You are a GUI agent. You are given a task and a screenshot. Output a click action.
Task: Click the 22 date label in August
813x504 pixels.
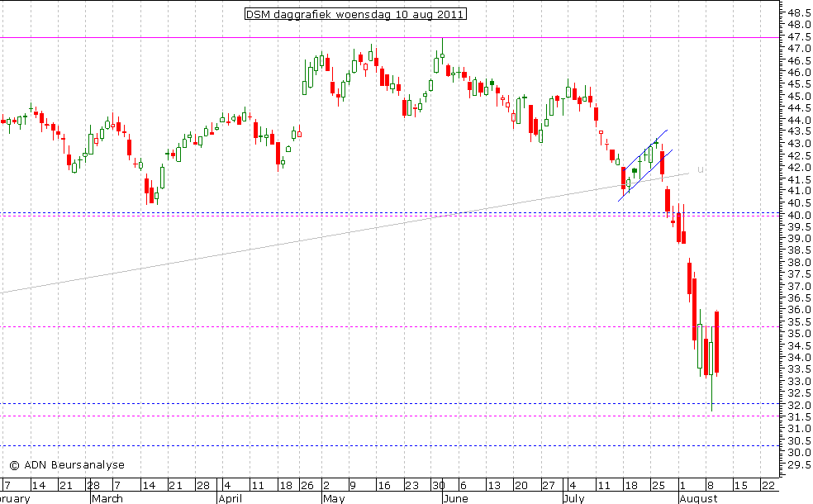(768, 486)
